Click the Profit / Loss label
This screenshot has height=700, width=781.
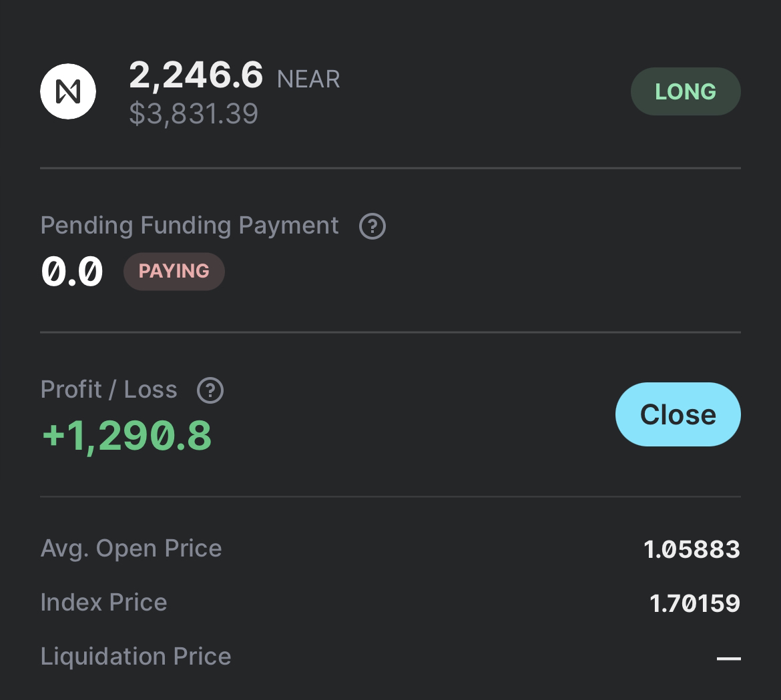click(x=109, y=390)
